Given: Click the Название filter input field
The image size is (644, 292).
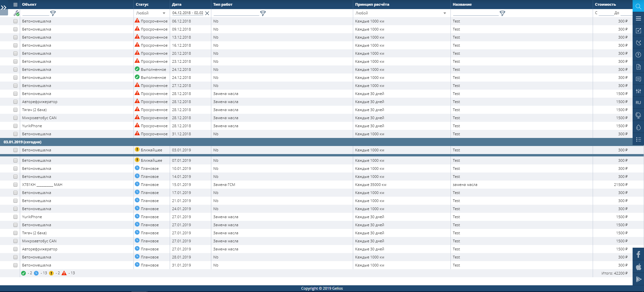Looking at the screenshot, I should coord(476,13).
